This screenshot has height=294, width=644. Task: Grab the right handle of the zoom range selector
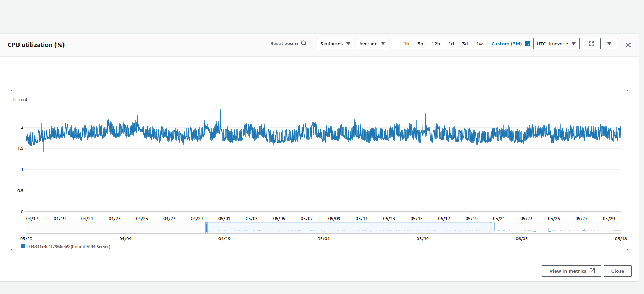click(491, 228)
